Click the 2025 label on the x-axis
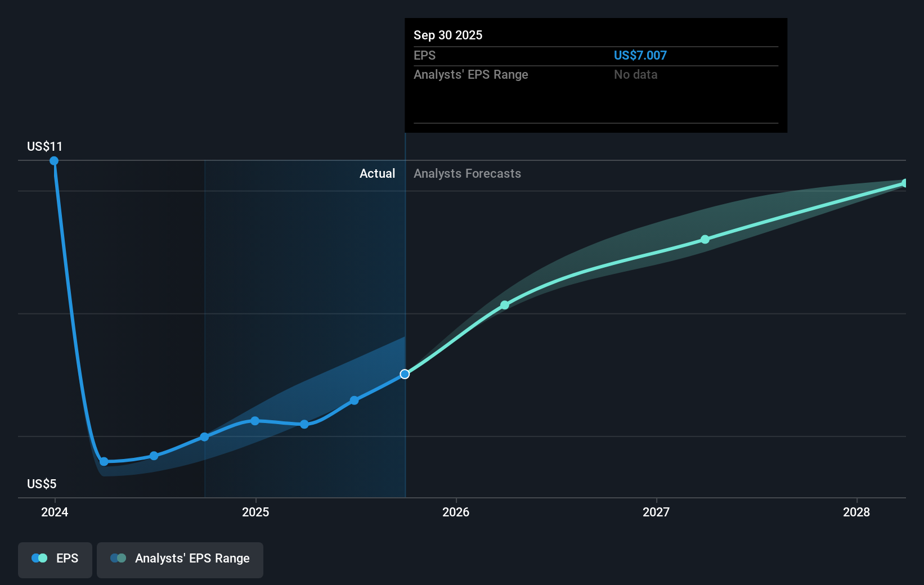924x585 pixels. (256, 512)
